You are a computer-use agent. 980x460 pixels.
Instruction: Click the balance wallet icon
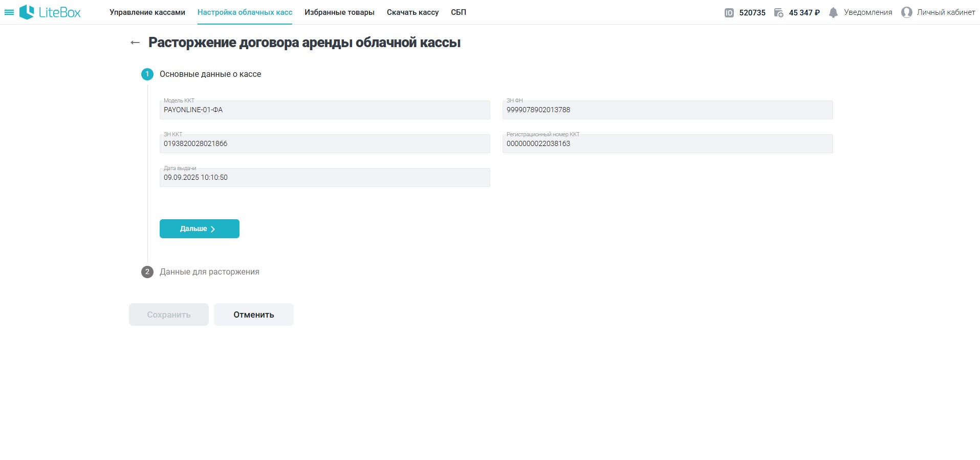[778, 13]
